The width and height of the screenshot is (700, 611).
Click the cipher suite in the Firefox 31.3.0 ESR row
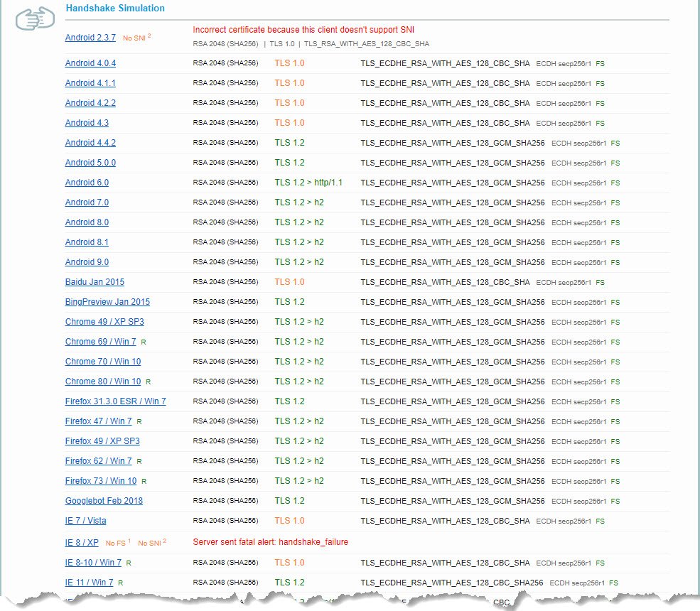pyautogui.click(x=453, y=401)
